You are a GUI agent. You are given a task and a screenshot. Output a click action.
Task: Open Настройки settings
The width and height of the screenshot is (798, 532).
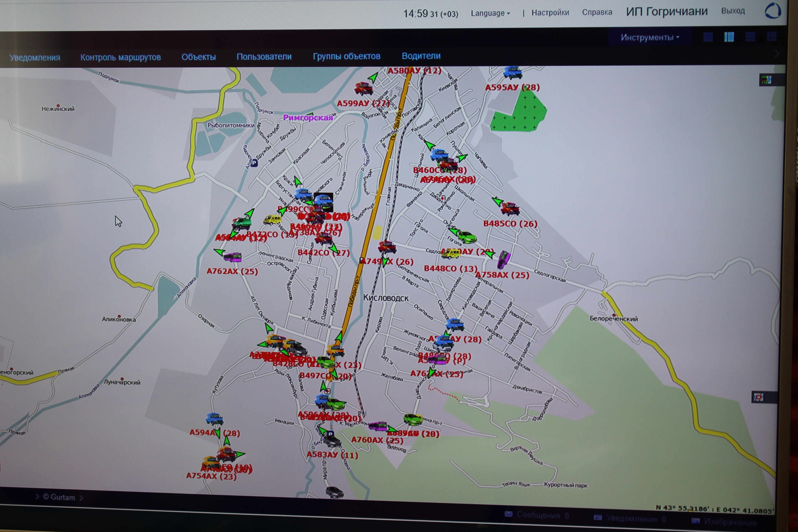[550, 13]
